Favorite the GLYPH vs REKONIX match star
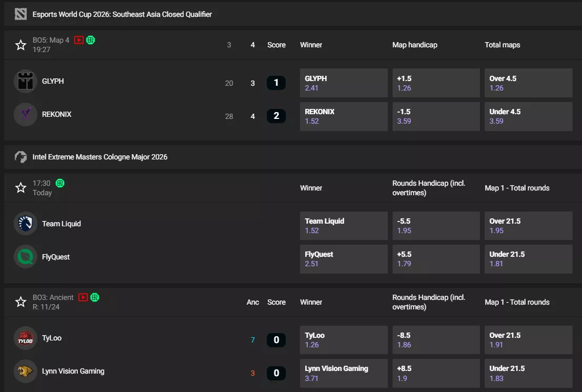 [21, 45]
